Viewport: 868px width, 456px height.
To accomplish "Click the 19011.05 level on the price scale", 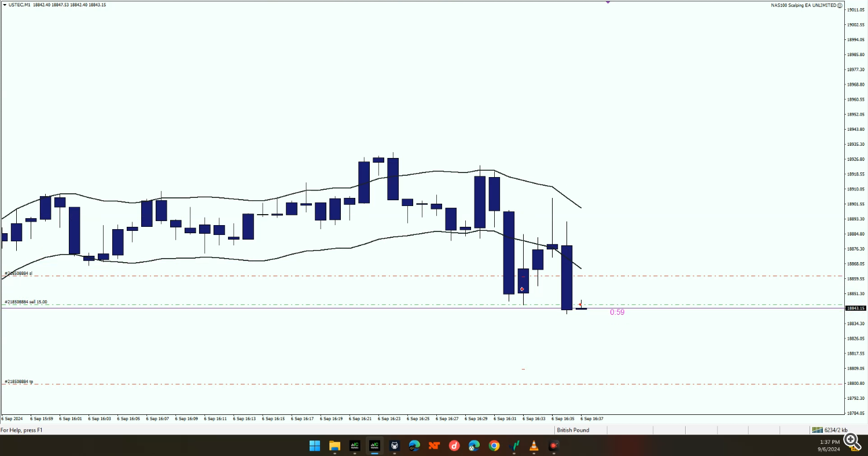I will tap(856, 10).
